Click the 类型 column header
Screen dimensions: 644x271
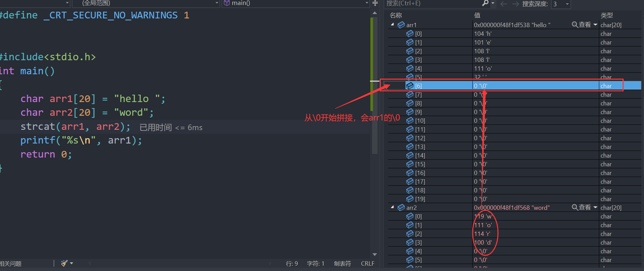pyautogui.click(x=607, y=15)
